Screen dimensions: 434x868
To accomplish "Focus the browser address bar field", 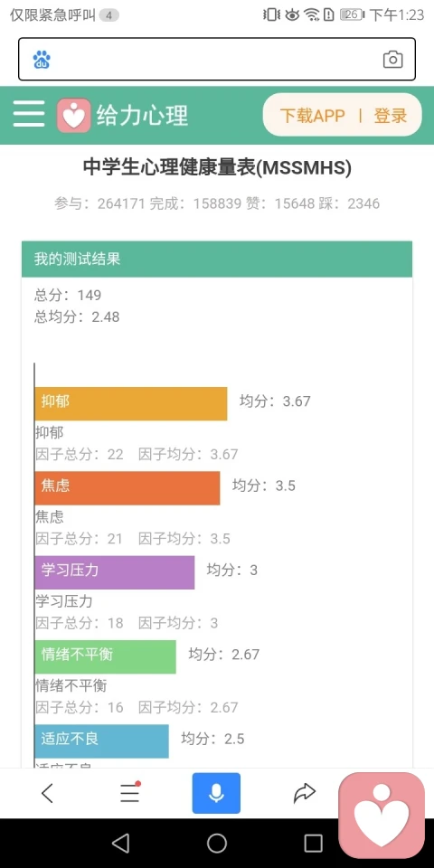I will pos(217,60).
